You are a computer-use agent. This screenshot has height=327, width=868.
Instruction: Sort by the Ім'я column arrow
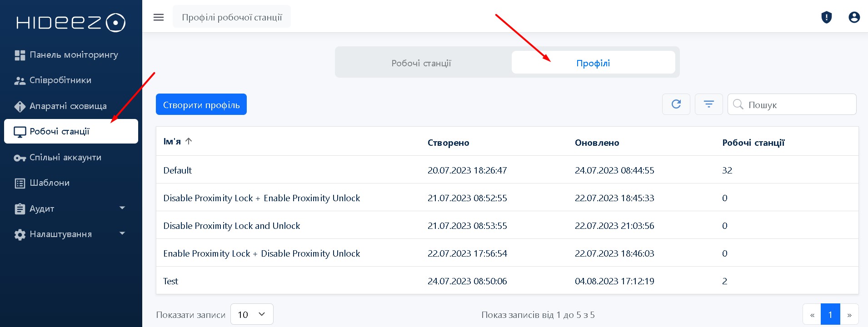[x=189, y=141]
